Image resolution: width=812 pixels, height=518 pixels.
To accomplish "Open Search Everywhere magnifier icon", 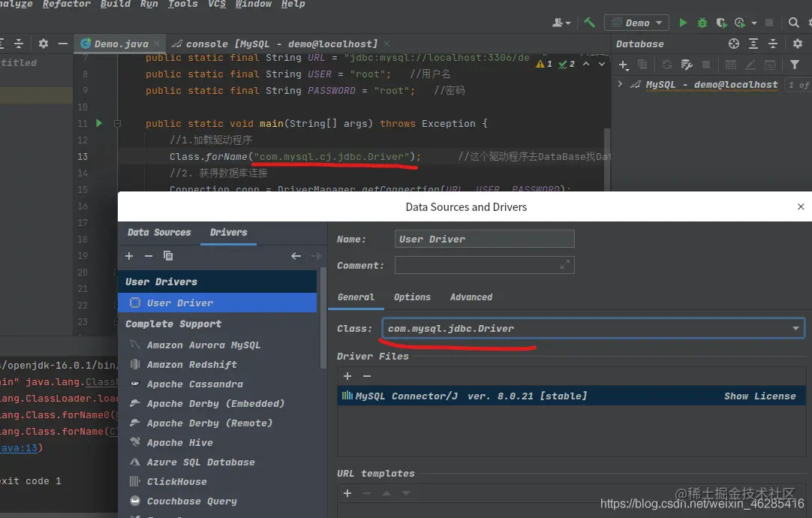I will coord(793,23).
